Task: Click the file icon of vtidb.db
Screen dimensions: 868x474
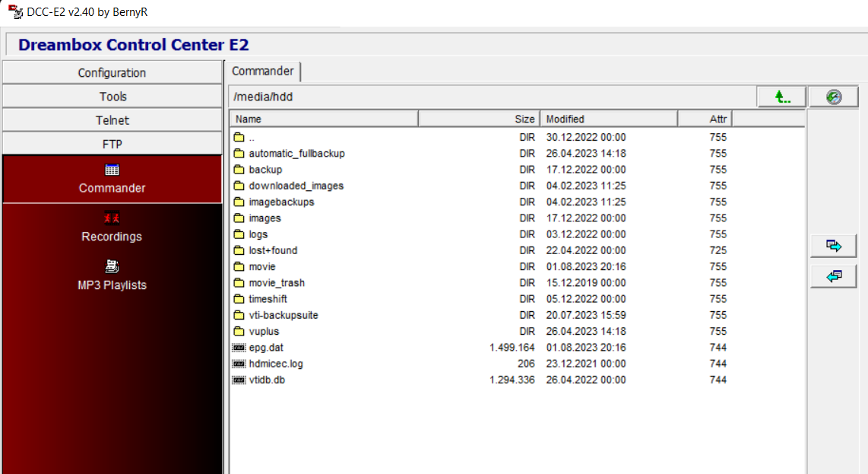Action: (x=239, y=380)
